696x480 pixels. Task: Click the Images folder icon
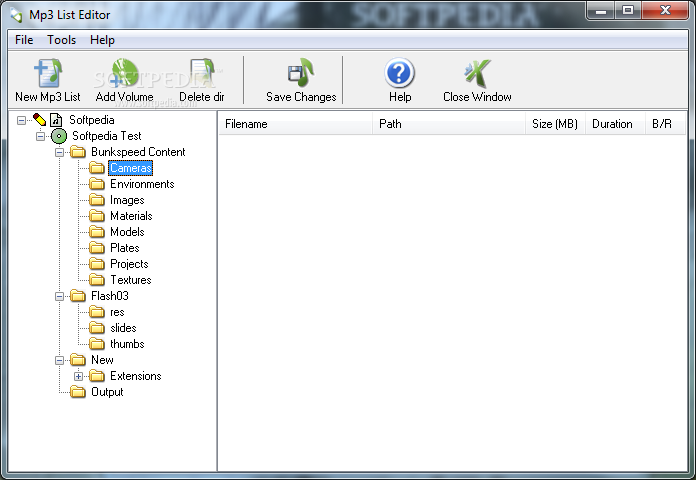(x=97, y=200)
